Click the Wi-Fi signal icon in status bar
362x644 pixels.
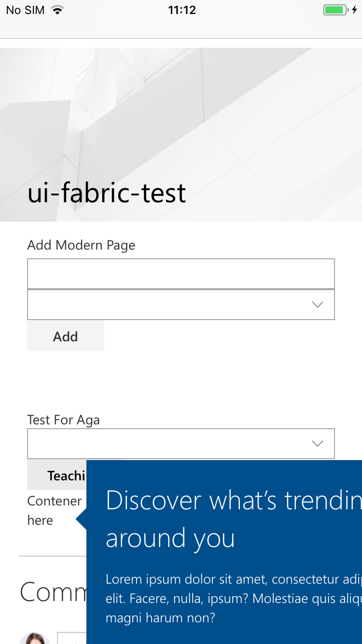coord(58,9)
